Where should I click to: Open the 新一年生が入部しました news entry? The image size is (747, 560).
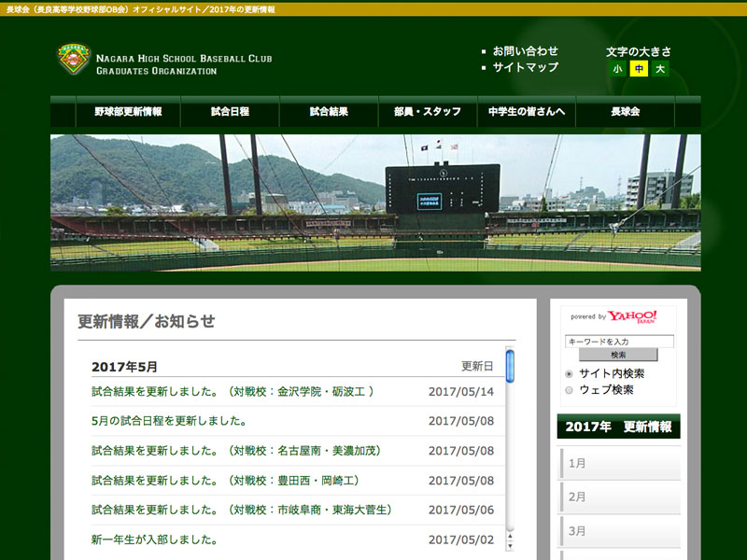155,539
